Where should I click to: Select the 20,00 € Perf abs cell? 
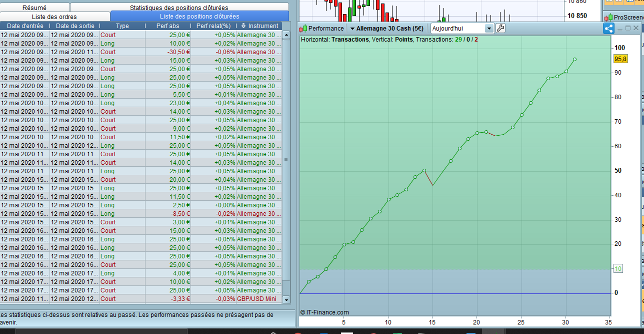(x=168, y=180)
